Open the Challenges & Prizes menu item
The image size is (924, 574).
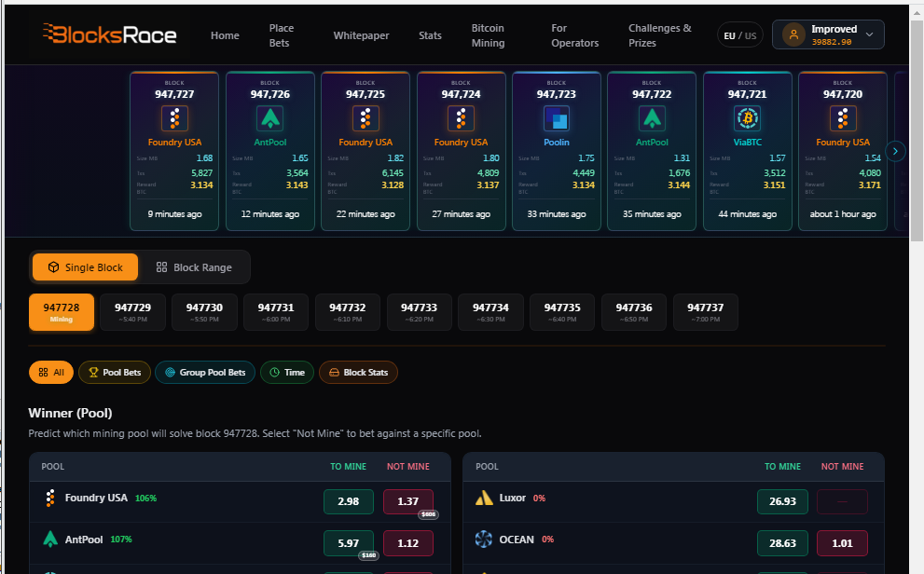pyautogui.click(x=659, y=35)
